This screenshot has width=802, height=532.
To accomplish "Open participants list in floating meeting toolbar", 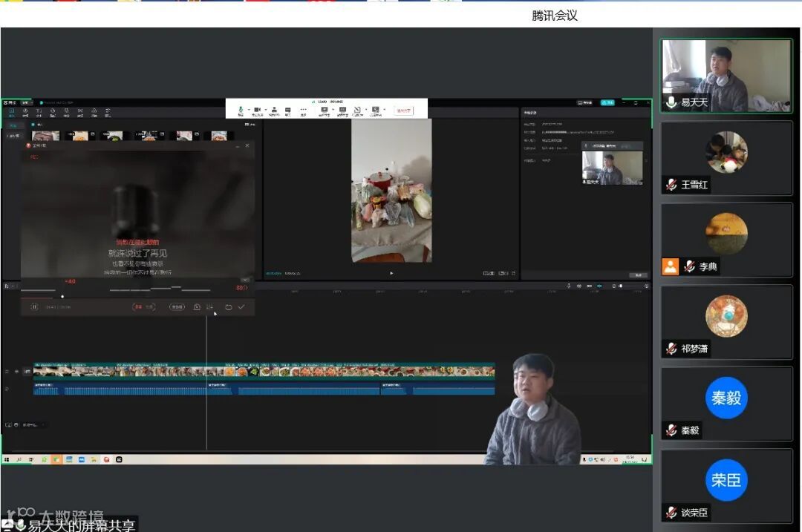I will (274, 111).
